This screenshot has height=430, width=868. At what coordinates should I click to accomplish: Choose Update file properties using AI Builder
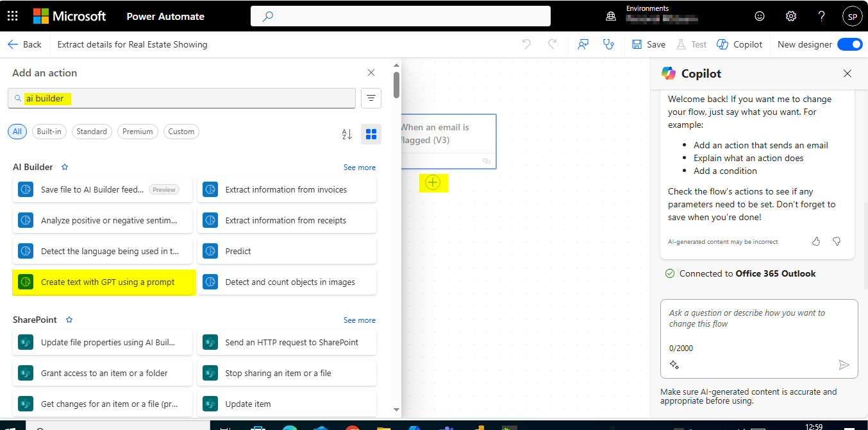pyautogui.click(x=103, y=342)
